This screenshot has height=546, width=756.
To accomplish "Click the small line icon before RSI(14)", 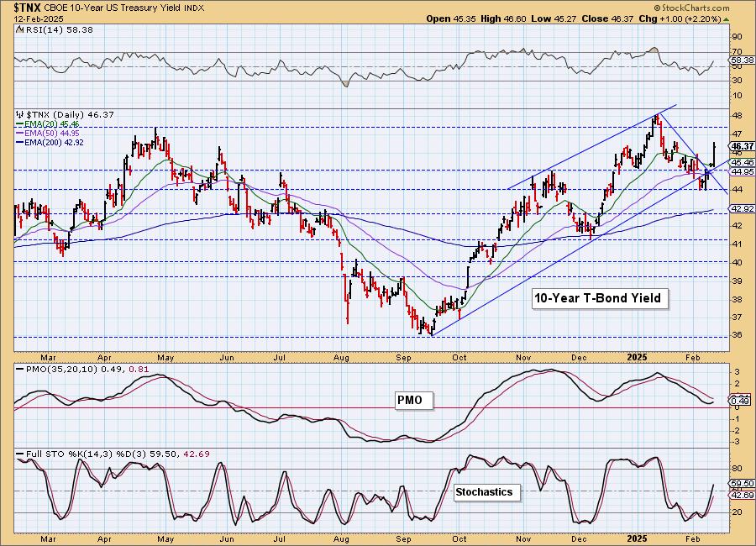I will 18,30.
